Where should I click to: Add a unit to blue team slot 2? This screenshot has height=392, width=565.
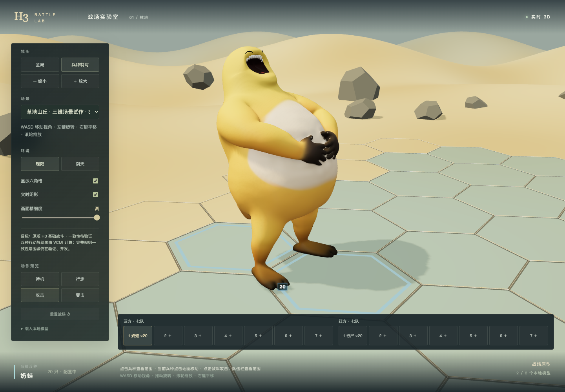(168, 336)
